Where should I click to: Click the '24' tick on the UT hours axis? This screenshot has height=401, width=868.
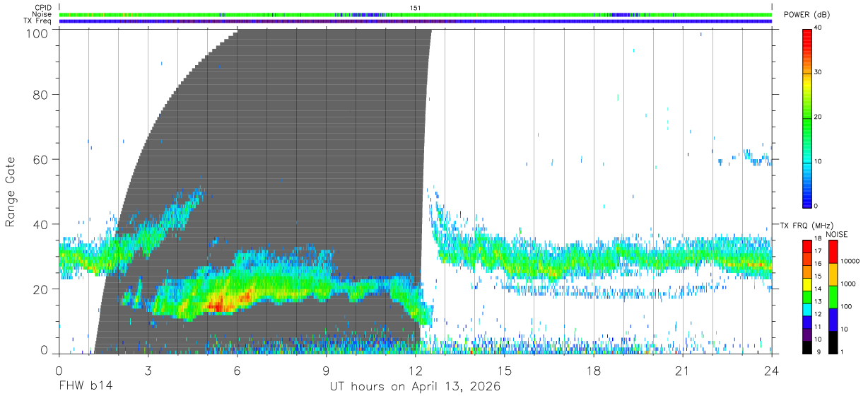click(x=772, y=370)
